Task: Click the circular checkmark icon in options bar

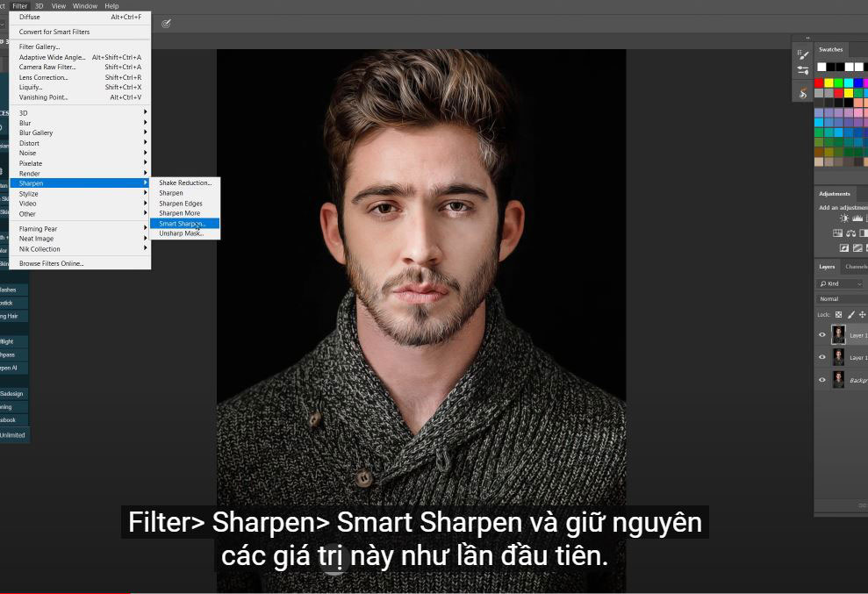Action: pyautogui.click(x=166, y=23)
